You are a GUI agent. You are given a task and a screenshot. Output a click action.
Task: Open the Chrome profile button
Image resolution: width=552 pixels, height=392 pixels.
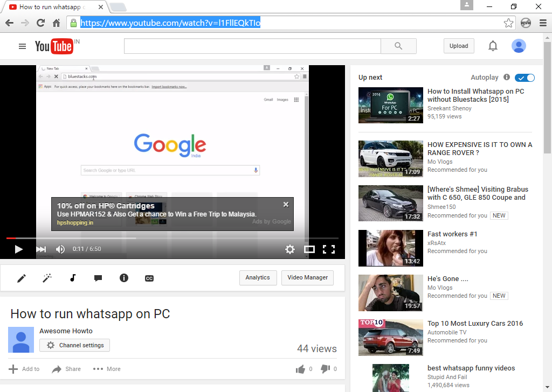pos(467,5)
